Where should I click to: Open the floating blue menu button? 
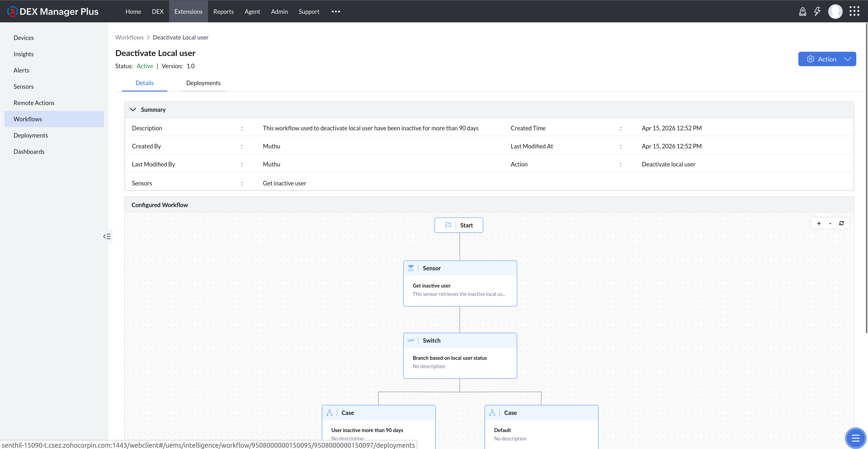856,438
